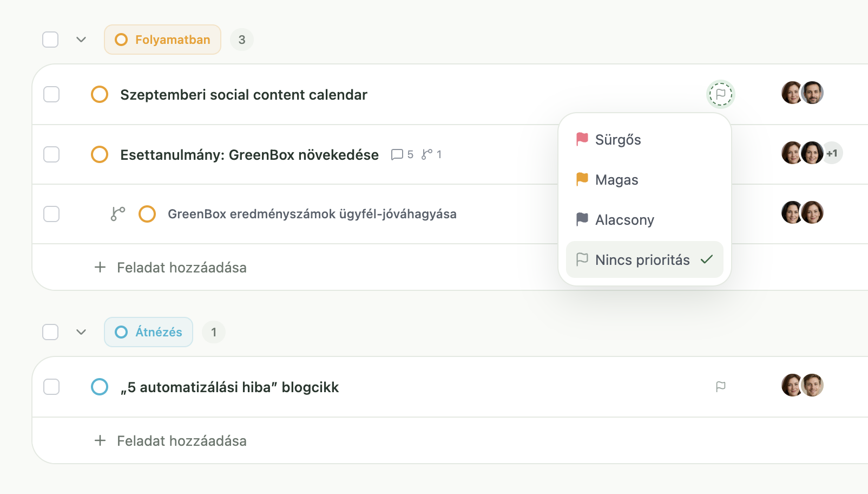Viewport: 868px width, 494px height.
Task: Pick Alacsony in the priority menu
Action: point(645,220)
